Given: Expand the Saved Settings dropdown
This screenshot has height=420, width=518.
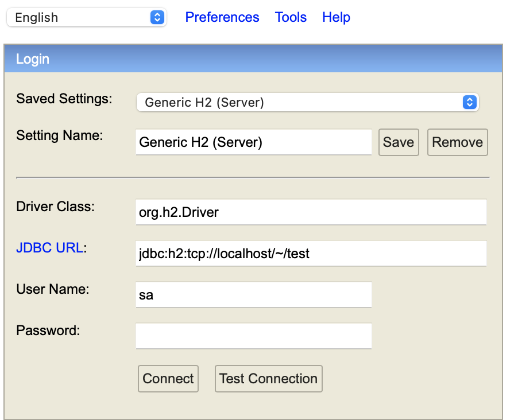Looking at the screenshot, I should [308, 102].
